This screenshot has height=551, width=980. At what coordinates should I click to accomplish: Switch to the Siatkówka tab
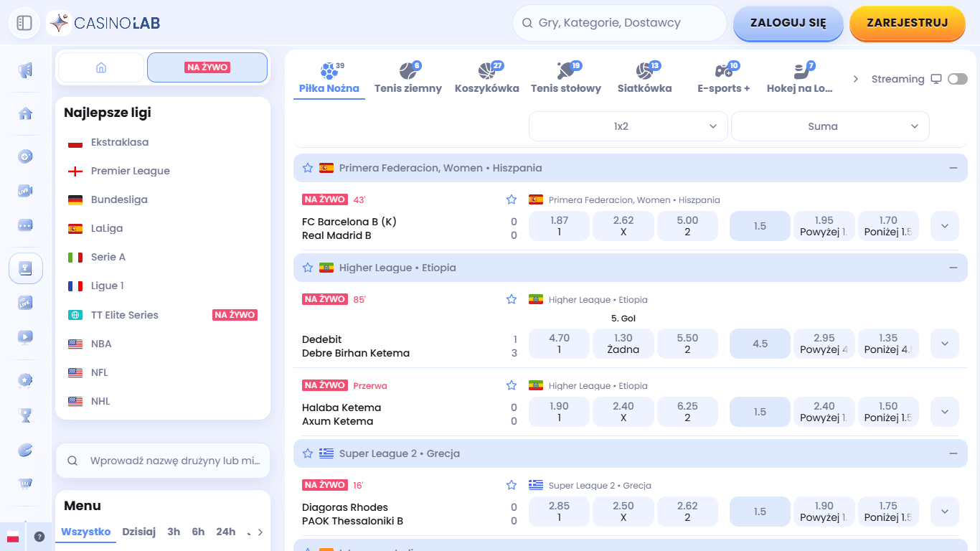[645, 79]
